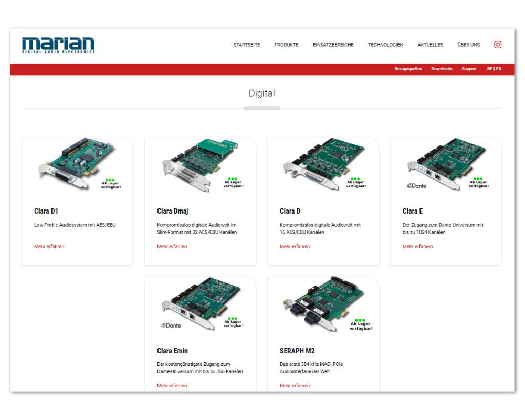
Task: Open Bezugsquellen in the red bar
Action: pos(408,69)
